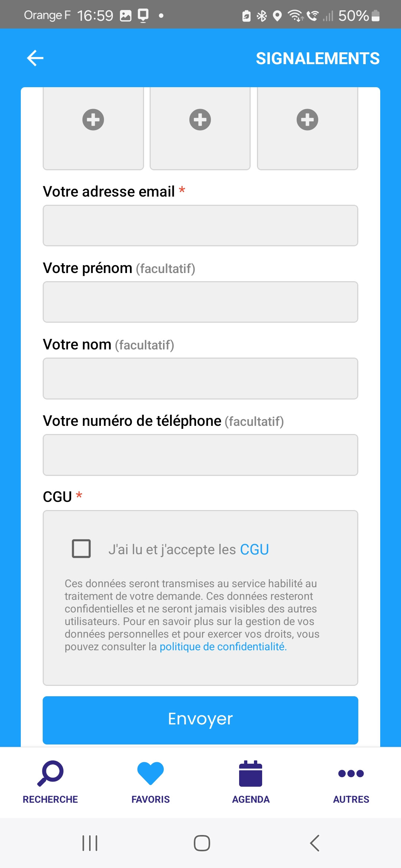Focus the prénom input field
This screenshot has height=868, width=401.
click(x=200, y=302)
